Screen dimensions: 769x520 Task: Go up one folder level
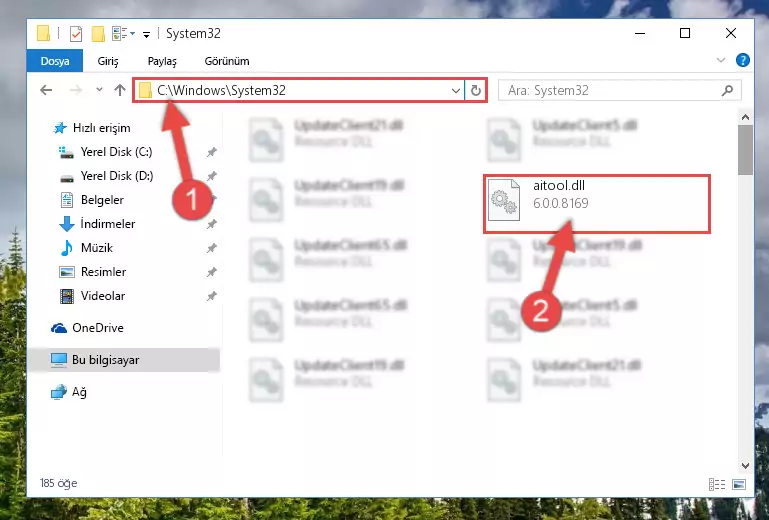point(120,90)
